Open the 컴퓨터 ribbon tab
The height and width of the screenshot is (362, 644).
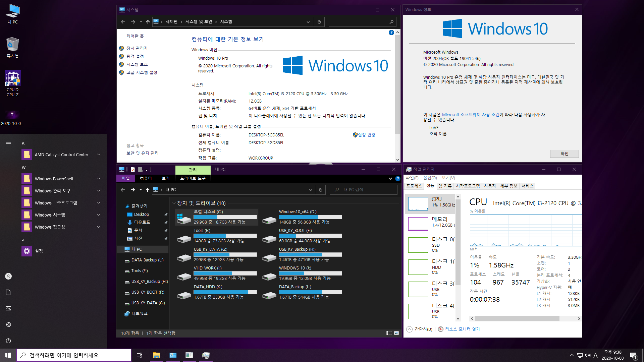point(146,178)
